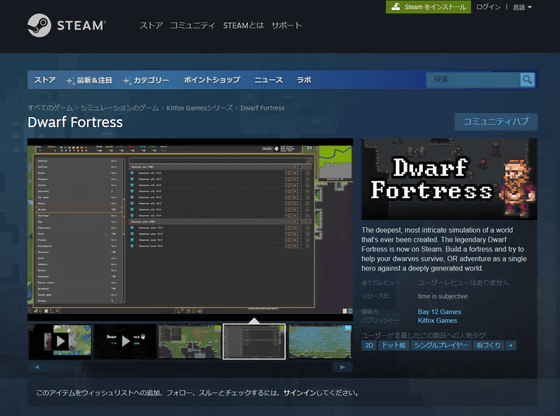The image size is (560, 416).
Task: Open the ログイン login link
Action: tap(488, 7)
